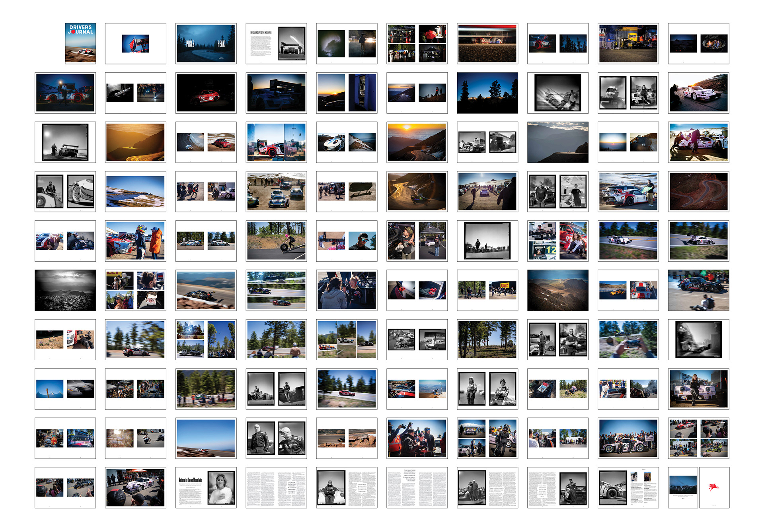Select the orange sunset above clouds spread
The height and width of the screenshot is (532, 764).
[417, 142]
